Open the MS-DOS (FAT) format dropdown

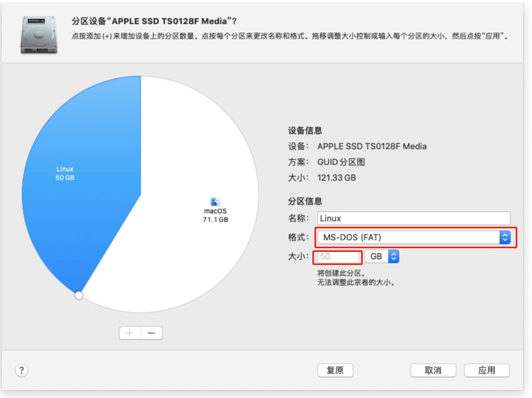point(414,237)
